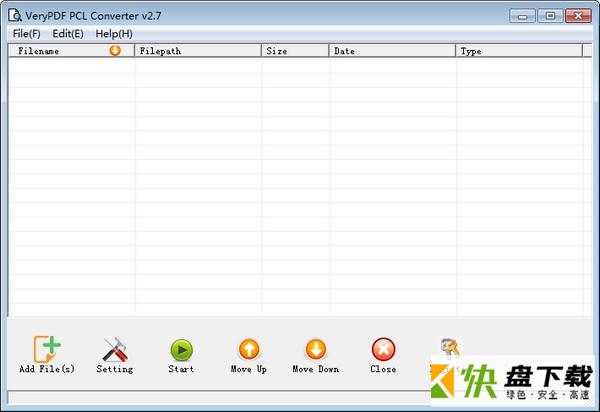This screenshot has height=412, width=600.
Task: Sort by the Filepath column header
Action: point(198,51)
